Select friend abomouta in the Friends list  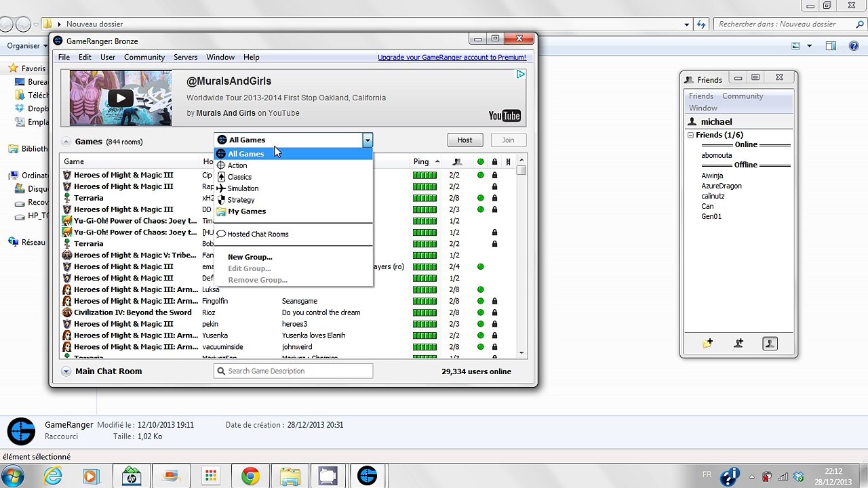716,155
